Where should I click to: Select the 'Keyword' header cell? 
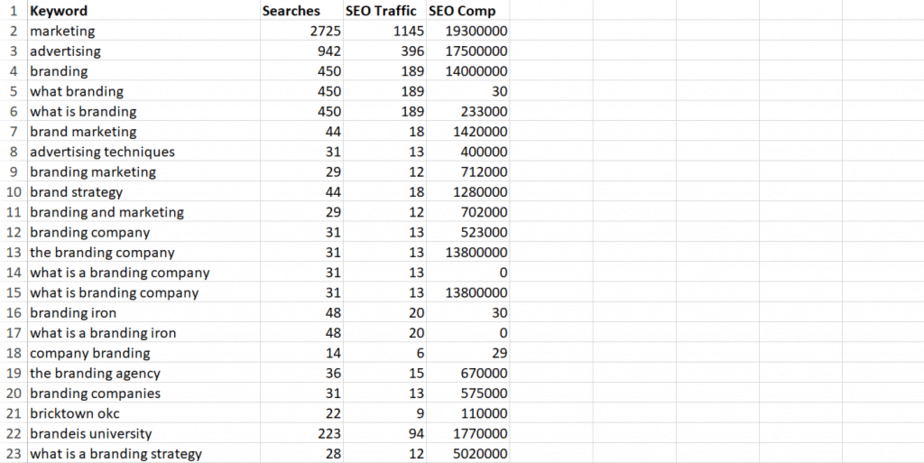(58, 11)
